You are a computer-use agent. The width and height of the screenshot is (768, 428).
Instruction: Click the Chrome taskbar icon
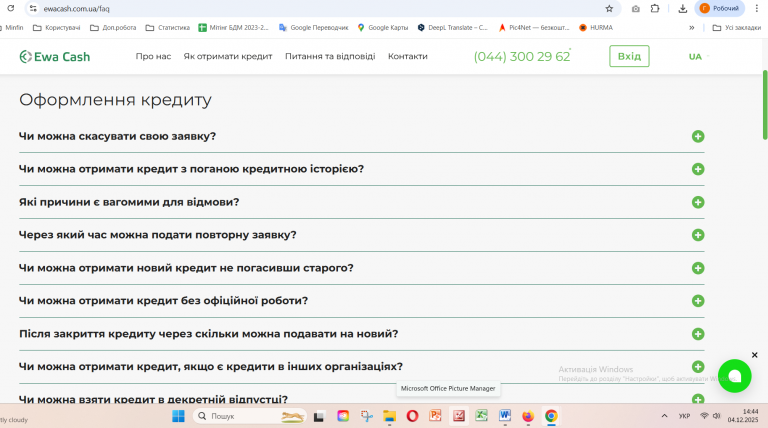point(551,416)
